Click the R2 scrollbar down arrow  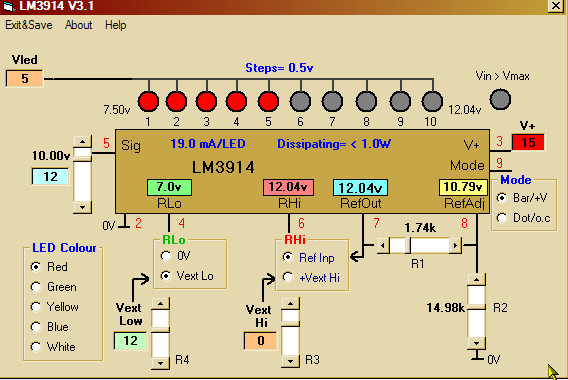476,343
